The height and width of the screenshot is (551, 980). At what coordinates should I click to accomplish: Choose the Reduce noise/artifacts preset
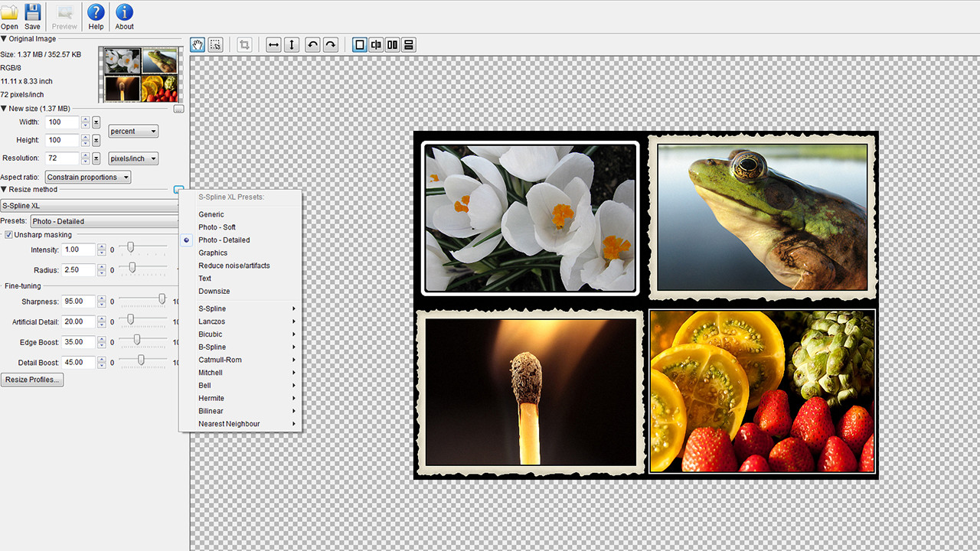tap(234, 266)
